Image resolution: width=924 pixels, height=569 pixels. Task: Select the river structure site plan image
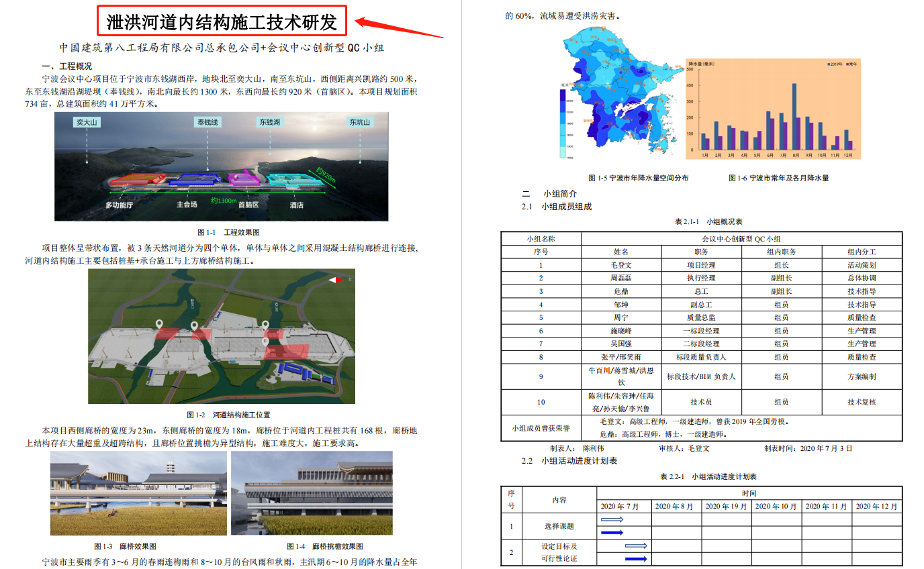[x=222, y=336]
